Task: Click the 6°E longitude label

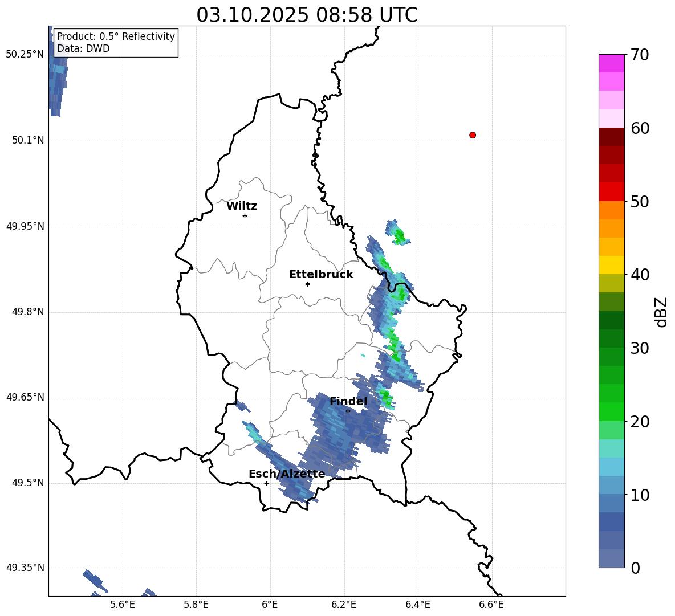Action: 270,605
